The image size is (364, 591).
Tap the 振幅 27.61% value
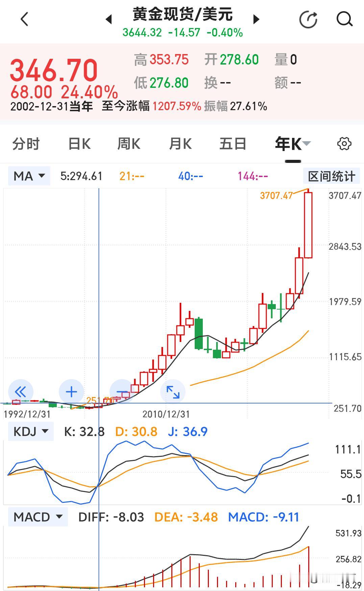(x=236, y=106)
